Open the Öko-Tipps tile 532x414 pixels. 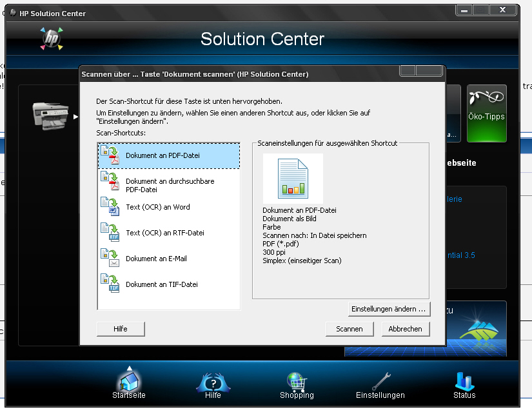click(486, 113)
